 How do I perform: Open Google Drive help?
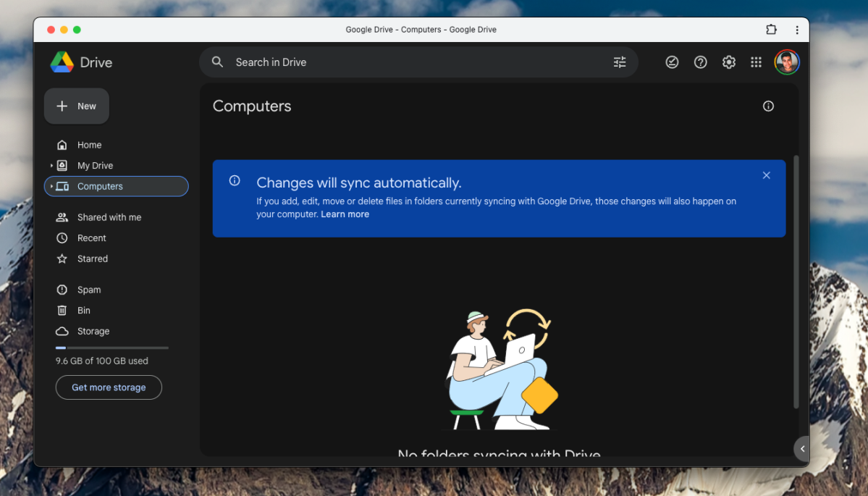tap(700, 62)
